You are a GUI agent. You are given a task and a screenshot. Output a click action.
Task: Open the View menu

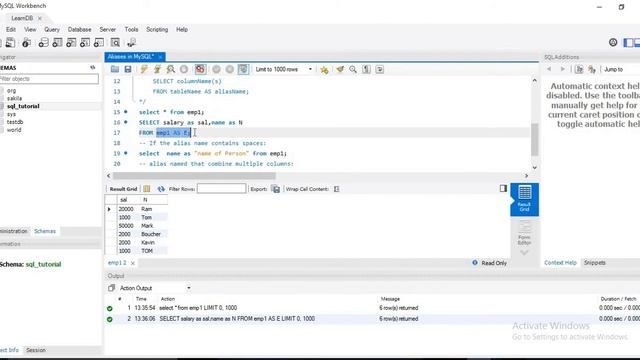[30, 29]
